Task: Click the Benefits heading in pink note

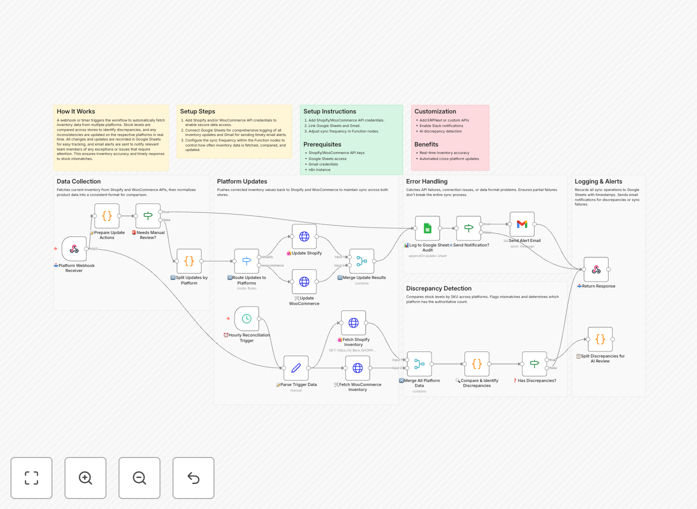Action: coord(426,144)
